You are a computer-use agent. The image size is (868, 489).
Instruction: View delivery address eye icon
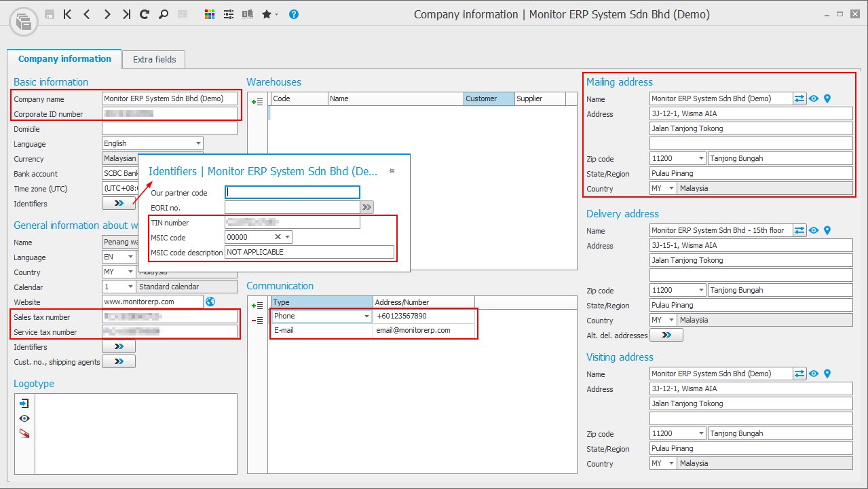pos(814,230)
